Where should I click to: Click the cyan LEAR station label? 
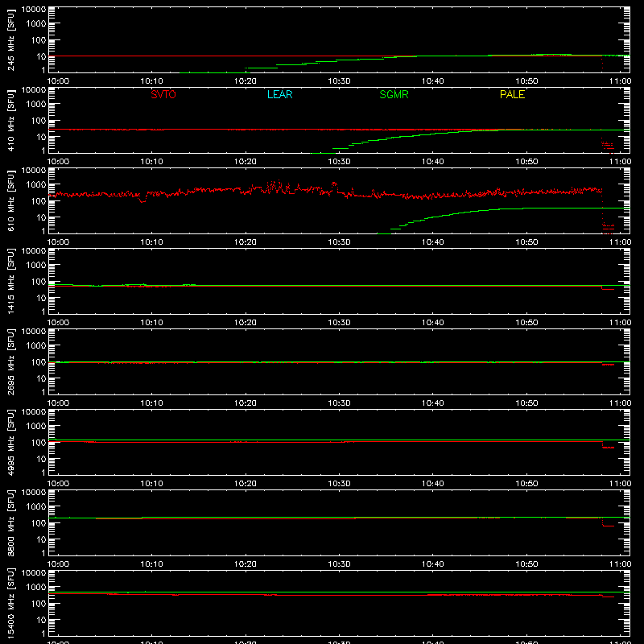pyautogui.click(x=279, y=94)
